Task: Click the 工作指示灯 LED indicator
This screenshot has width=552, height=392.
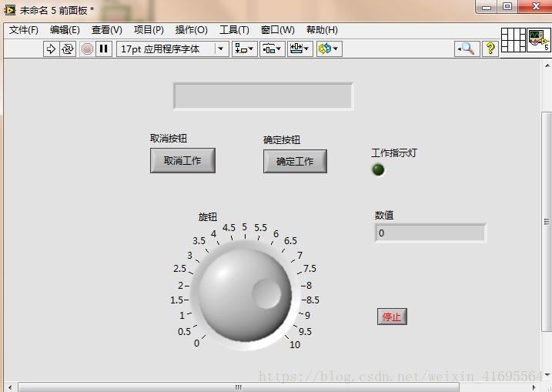Action: pyautogui.click(x=378, y=169)
